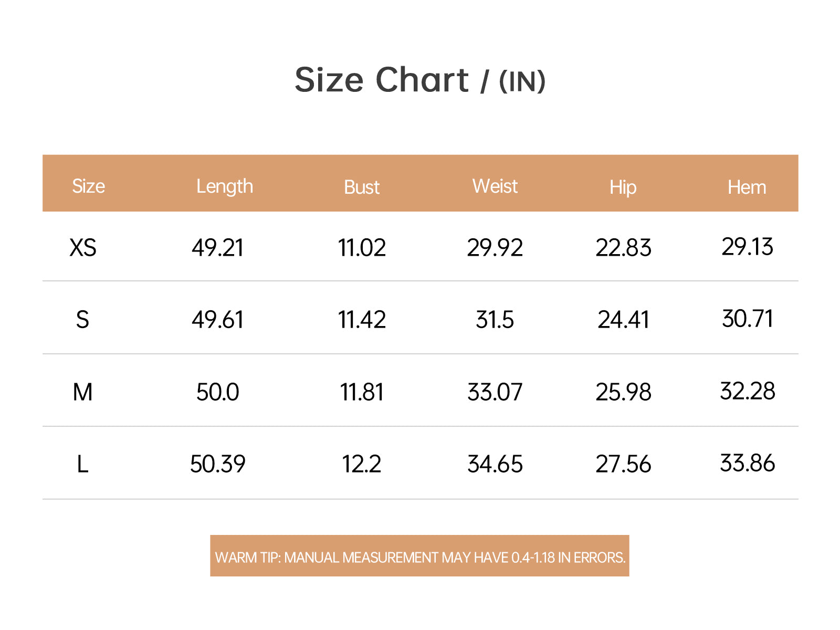The width and height of the screenshot is (840, 630).
Task: Click the XS hem value 29.13
Action: click(x=747, y=246)
